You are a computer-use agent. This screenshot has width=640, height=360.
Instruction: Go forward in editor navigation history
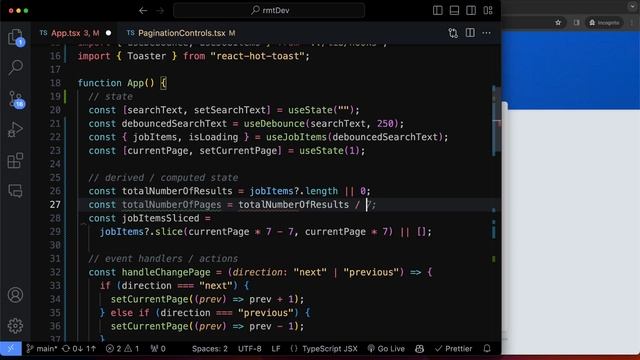pyautogui.click(x=160, y=11)
